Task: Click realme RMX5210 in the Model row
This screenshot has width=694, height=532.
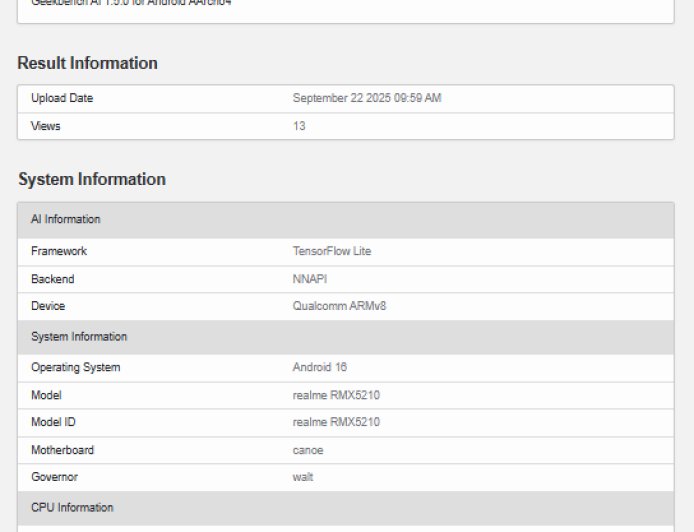Action: pyautogui.click(x=335, y=395)
